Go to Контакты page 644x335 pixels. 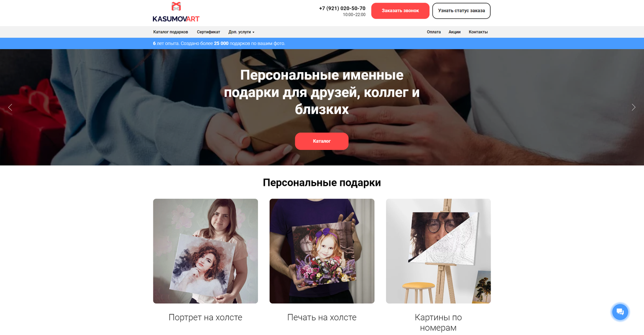[x=478, y=32]
